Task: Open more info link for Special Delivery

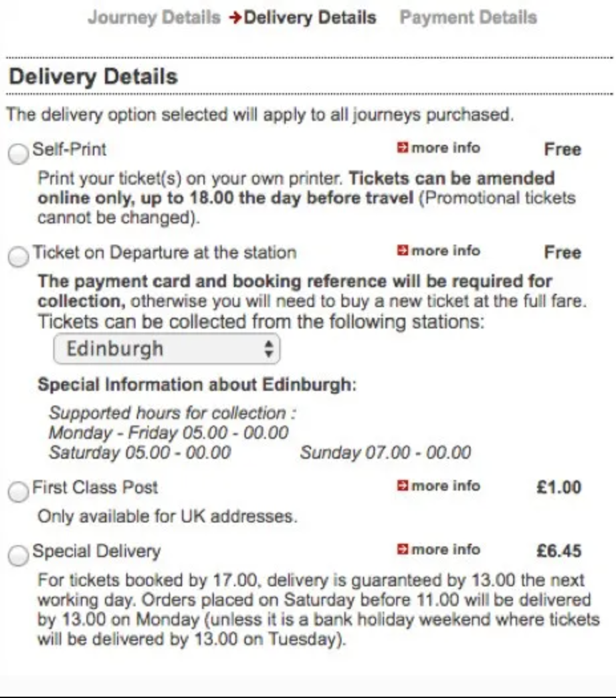Action: pyautogui.click(x=445, y=549)
